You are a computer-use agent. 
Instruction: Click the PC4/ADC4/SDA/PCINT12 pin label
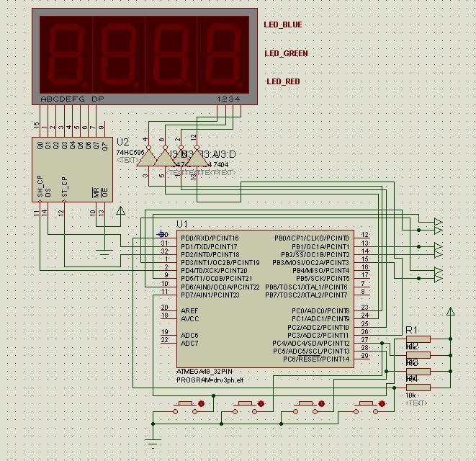click(311, 343)
